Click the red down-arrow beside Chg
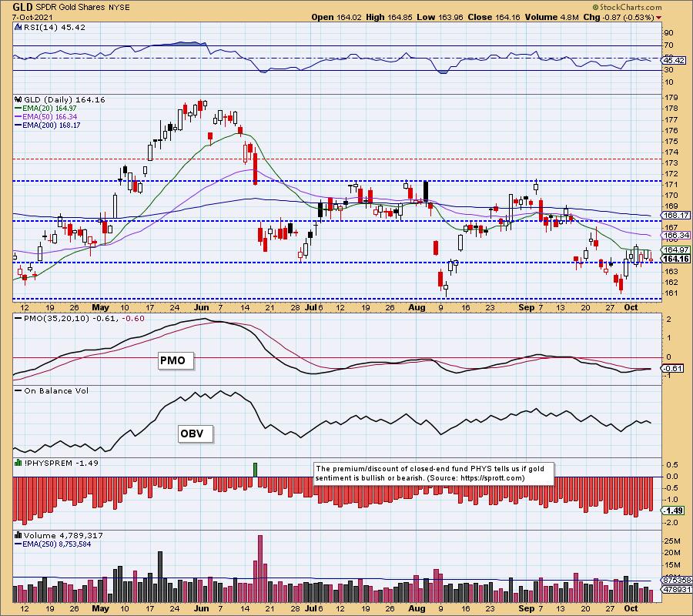The width and height of the screenshot is (693, 616). coord(659,18)
